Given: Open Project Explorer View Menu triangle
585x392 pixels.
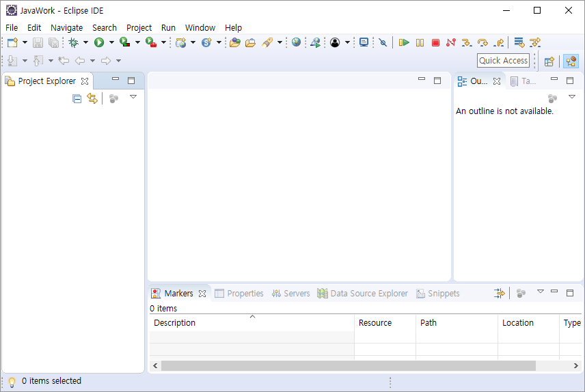Looking at the screenshot, I should tap(133, 96).
